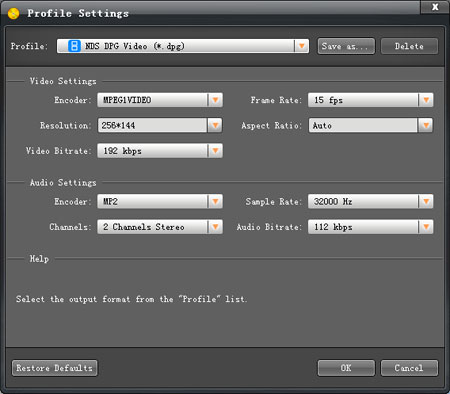This screenshot has height=394, width=450.
Task: Click the Restore Defaults button
Action: click(55, 368)
